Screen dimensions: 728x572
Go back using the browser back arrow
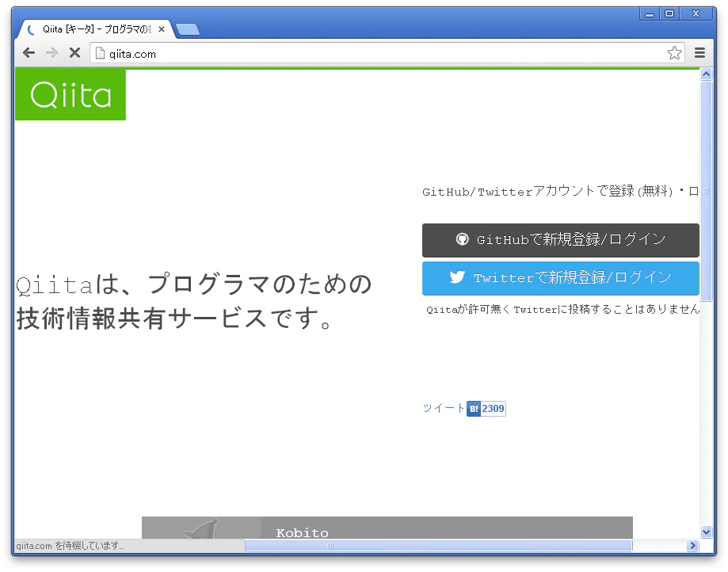click(x=29, y=53)
